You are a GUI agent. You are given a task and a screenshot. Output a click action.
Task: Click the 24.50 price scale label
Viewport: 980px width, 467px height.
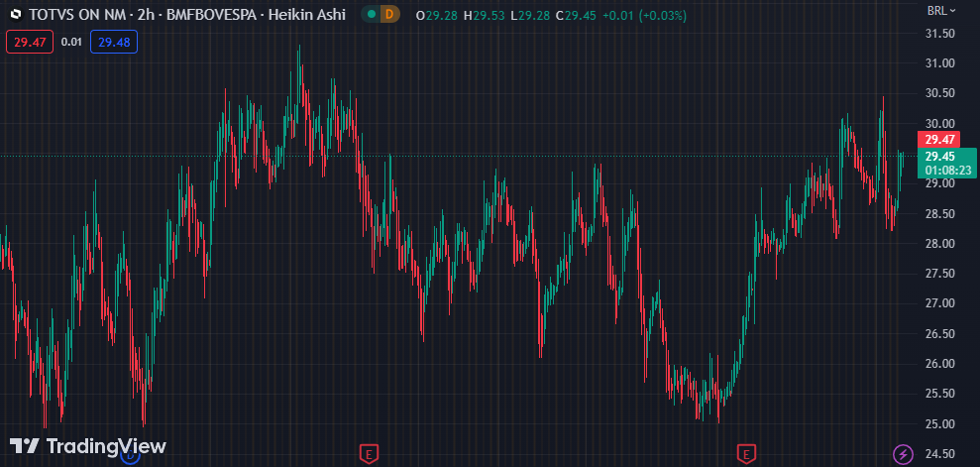click(940, 454)
